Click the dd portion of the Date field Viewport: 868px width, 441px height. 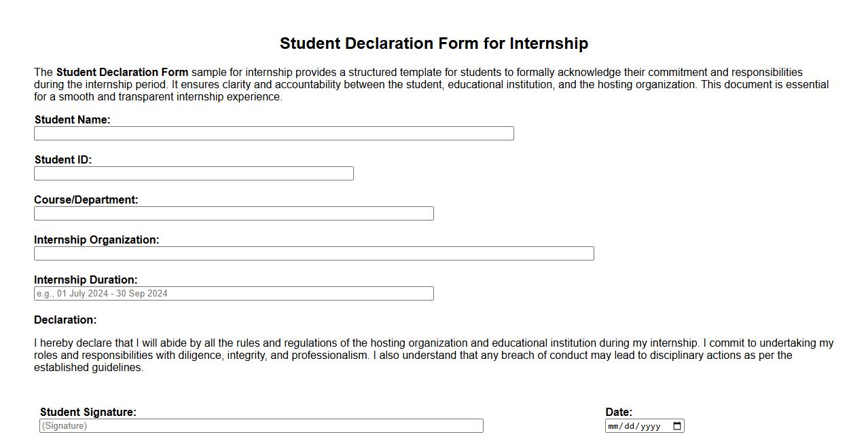(630, 426)
